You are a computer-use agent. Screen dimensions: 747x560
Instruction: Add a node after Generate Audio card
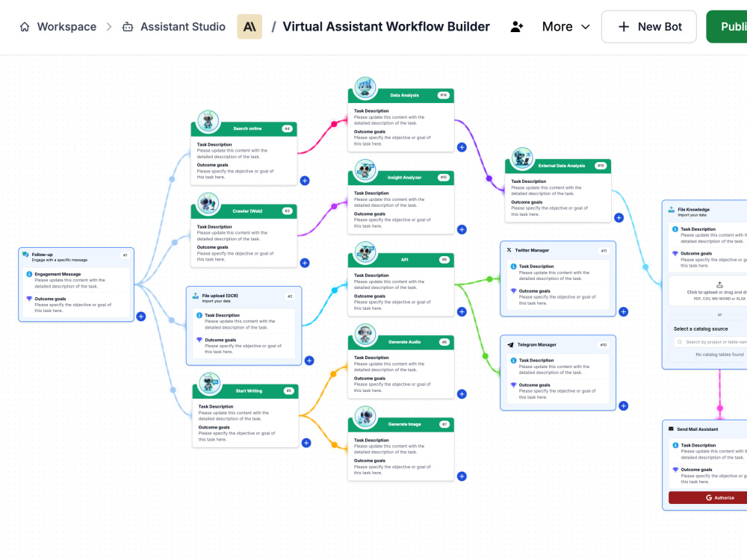(462, 393)
